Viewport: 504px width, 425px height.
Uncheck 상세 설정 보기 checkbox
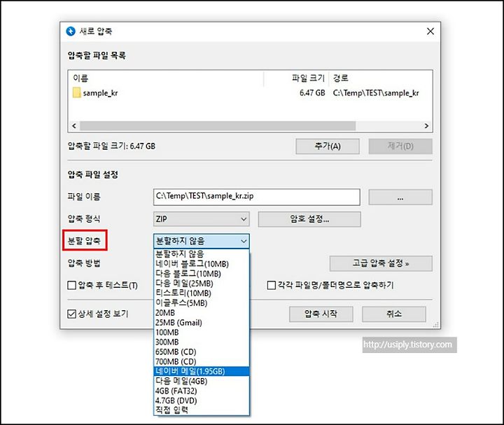[71, 314]
